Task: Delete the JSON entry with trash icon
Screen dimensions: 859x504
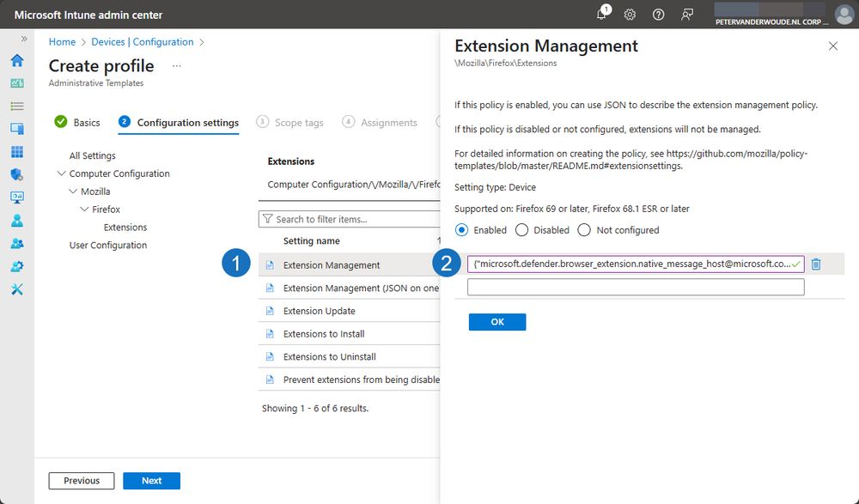Action: [x=816, y=264]
